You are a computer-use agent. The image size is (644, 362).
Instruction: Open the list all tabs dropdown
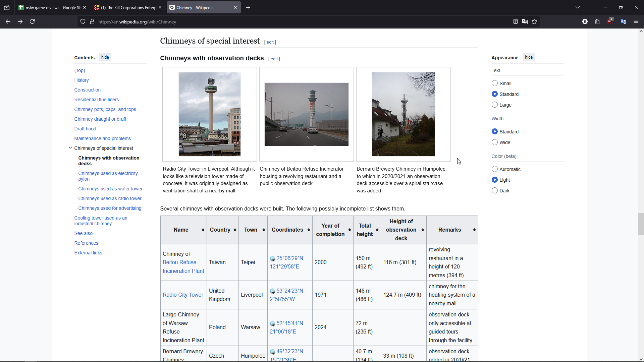tap(578, 8)
